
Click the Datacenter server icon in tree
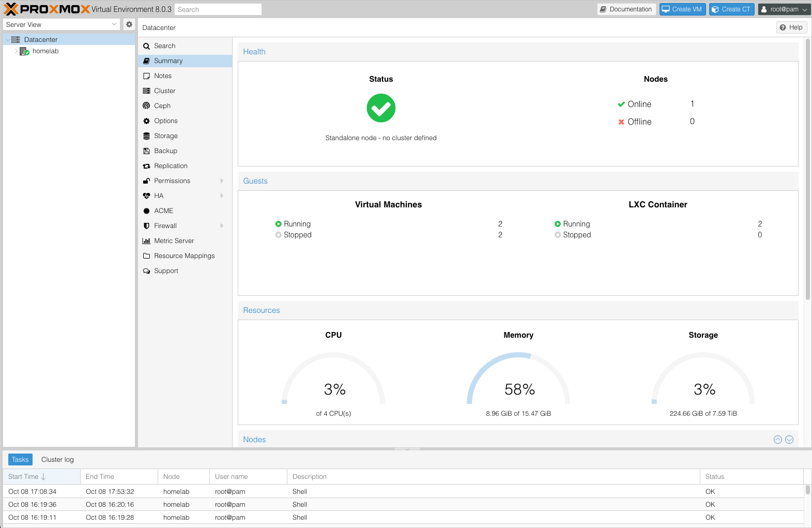pos(16,39)
